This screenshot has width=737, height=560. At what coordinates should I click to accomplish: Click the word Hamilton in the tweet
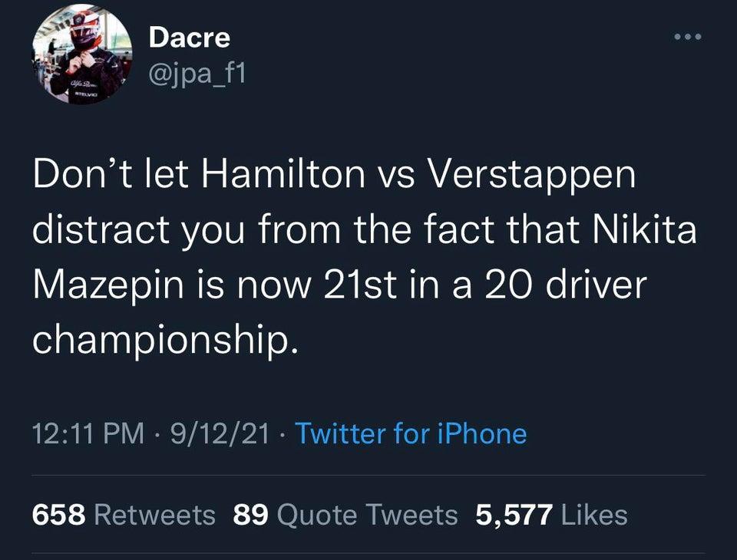283,176
